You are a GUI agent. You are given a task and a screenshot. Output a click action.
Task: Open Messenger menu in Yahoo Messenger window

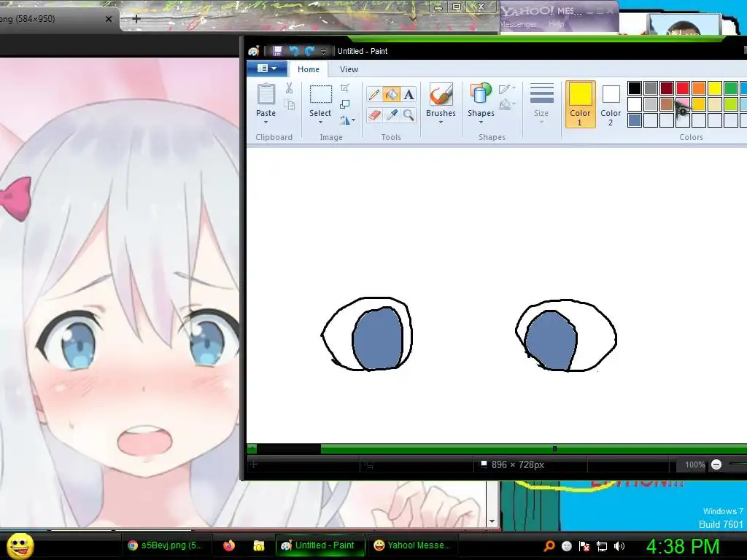[519, 24]
